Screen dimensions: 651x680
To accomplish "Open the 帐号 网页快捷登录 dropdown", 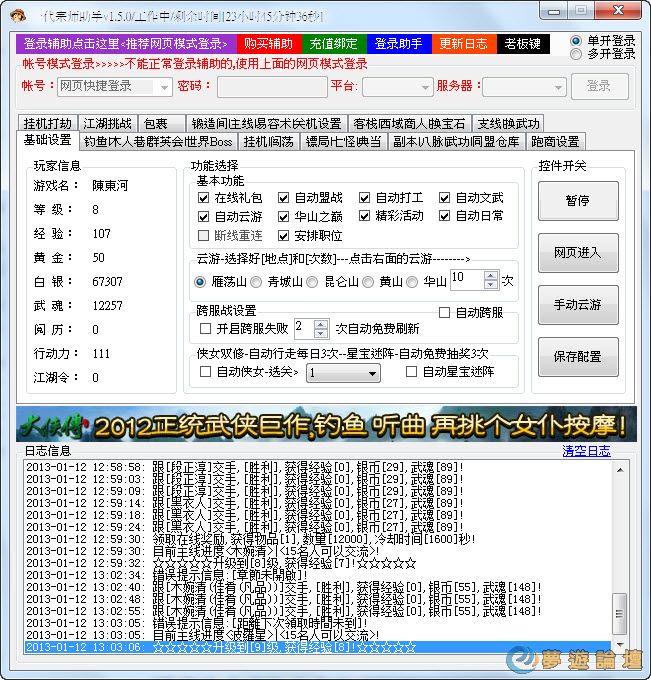I will pos(115,86).
